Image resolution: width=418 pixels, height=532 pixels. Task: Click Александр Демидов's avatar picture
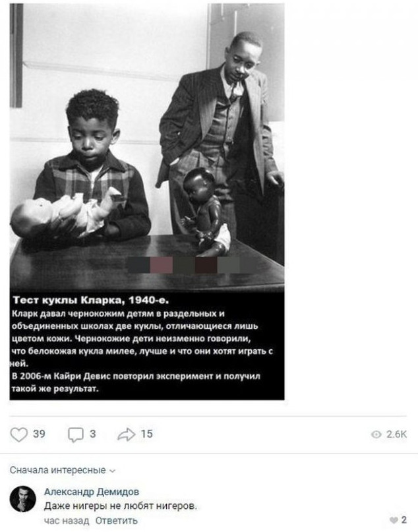(x=23, y=499)
